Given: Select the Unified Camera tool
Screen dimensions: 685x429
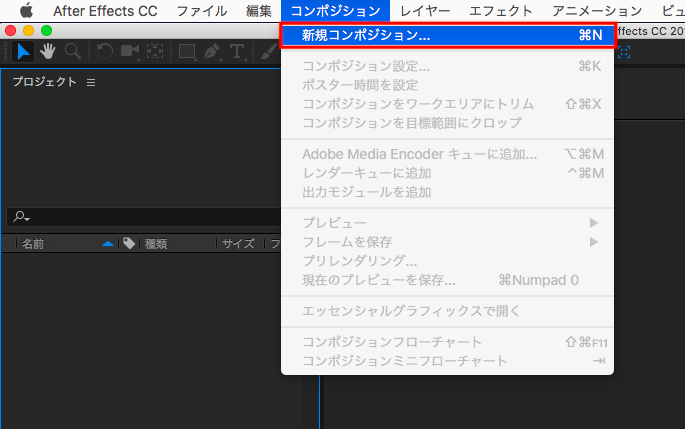Looking at the screenshot, I should click(130, 52).
